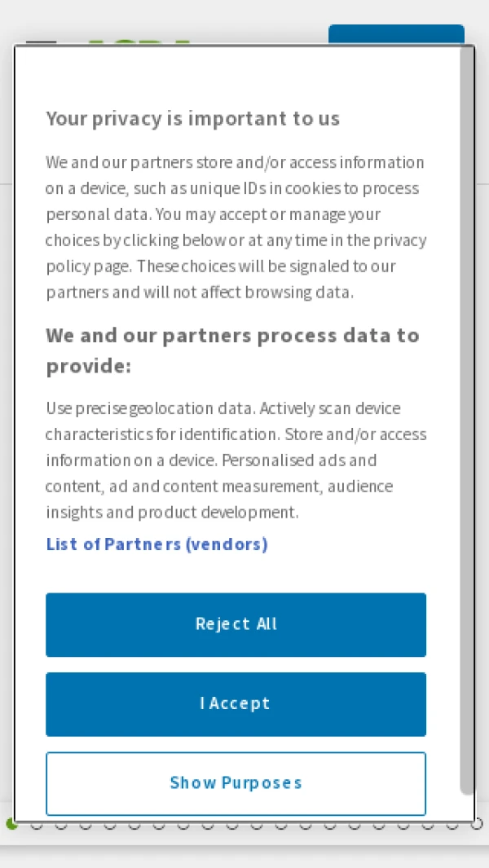Jump to the fourth carousel dot
Screen dimensions: 489x868
click(x=86, y=825)
